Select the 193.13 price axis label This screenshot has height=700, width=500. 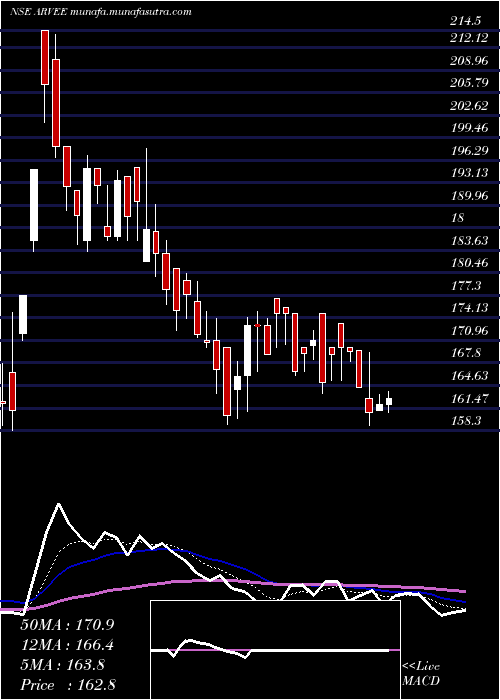[x=469, y=173]
